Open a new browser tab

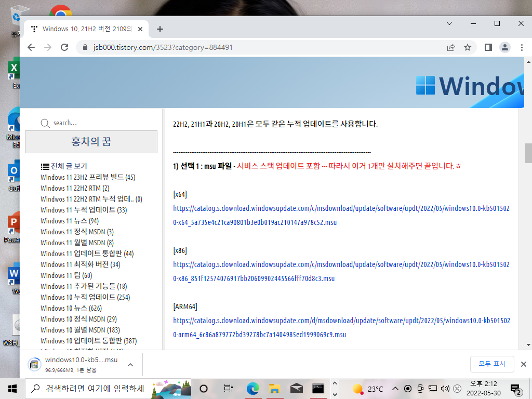click(x=160, y=29)
